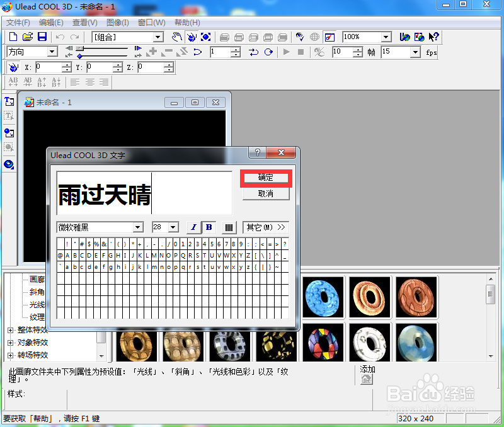Click Edit Text tool in left sidebar
504x427 pixels.
(x=9, y=116)
